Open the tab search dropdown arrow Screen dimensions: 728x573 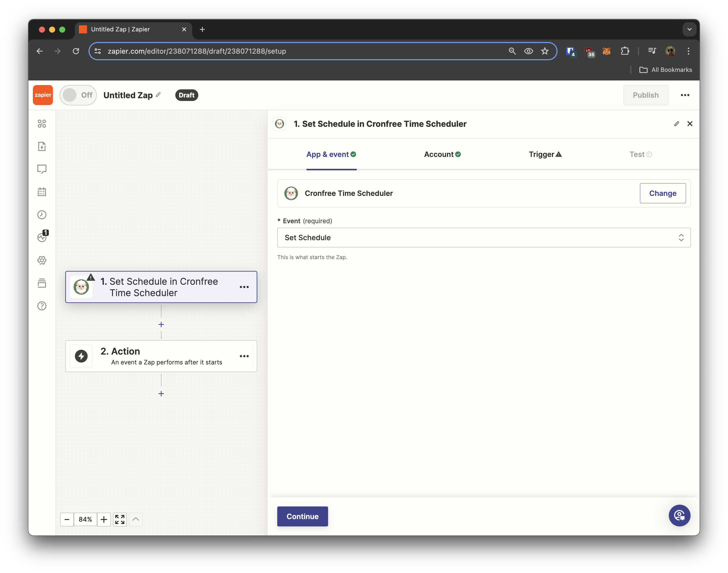[689, 30]
